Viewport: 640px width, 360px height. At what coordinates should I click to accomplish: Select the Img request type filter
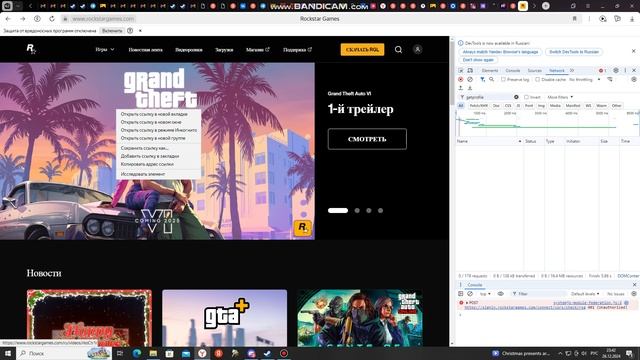(541, 106)
